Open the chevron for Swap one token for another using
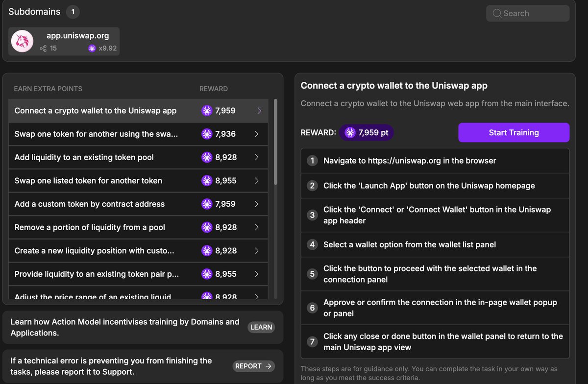This screenshot has height=384, width=588. click(257, 134)
